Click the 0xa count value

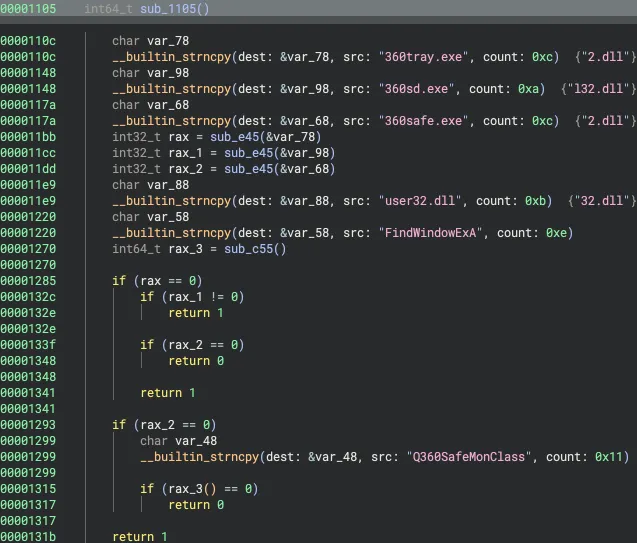(528, 89)
